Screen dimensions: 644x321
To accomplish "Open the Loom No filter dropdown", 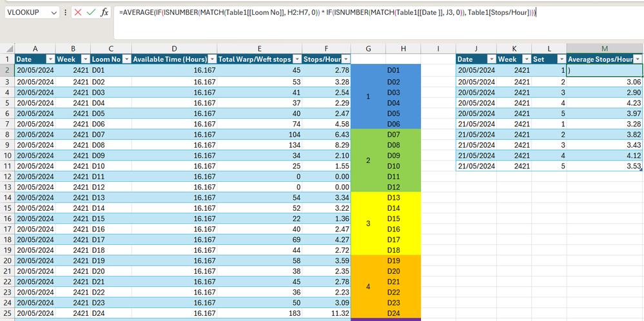I will tap(126, 59).
